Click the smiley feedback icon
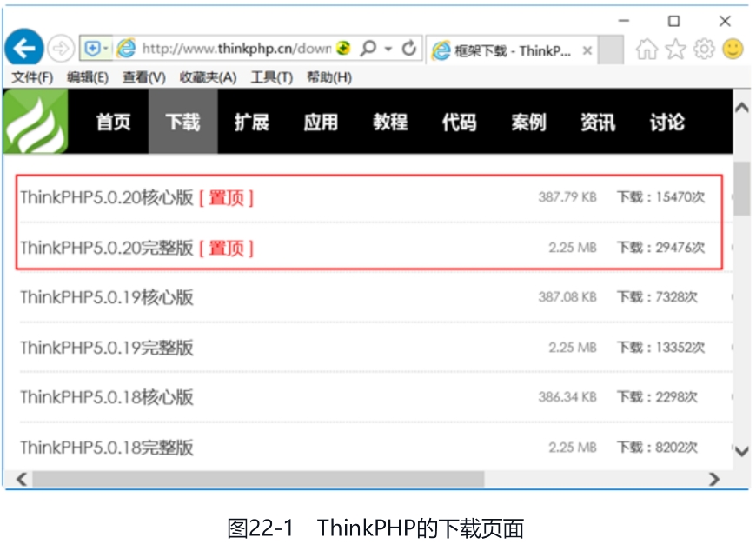The image size is (756, 551). [x=733, y=49]
